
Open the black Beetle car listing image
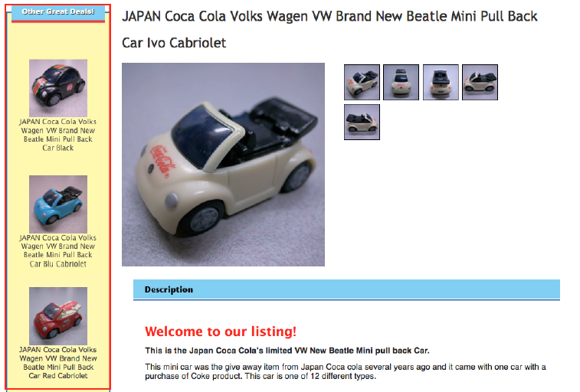coord(58,88)
